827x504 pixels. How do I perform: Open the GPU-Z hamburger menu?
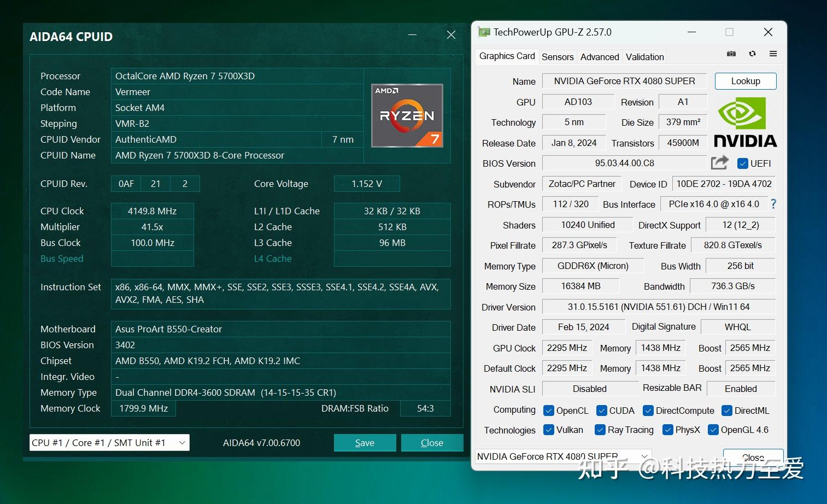click(x=773, y=54)
